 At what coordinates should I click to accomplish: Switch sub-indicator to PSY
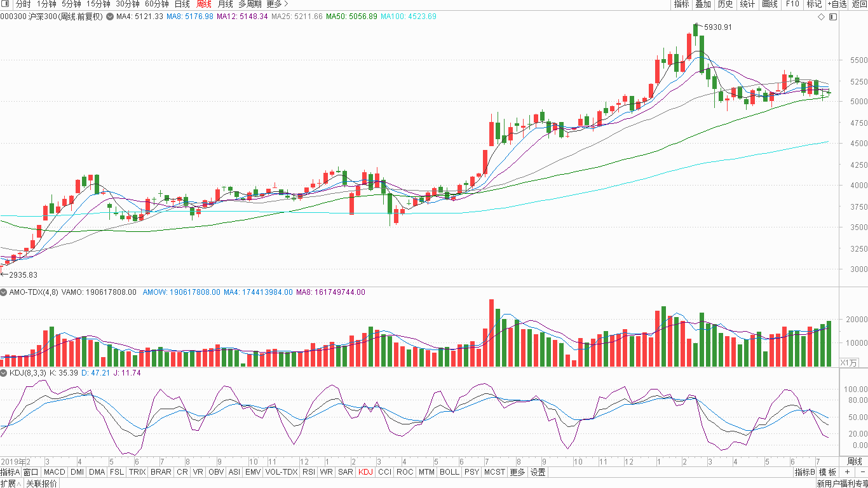click(471, 472)
